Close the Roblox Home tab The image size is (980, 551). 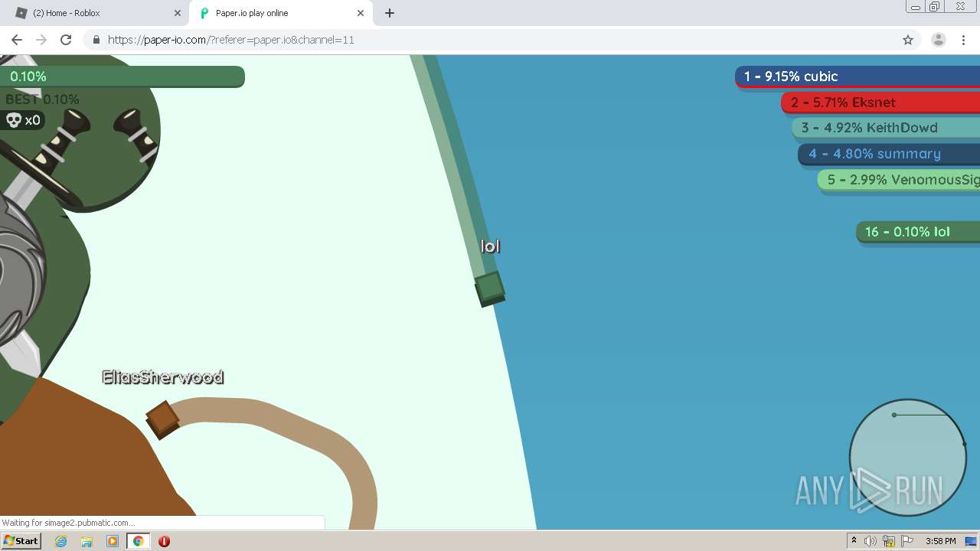178,13
